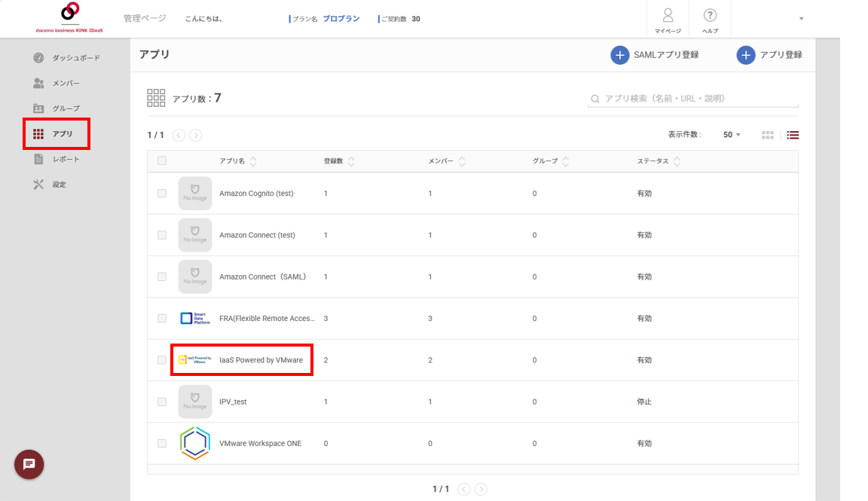Check the VMware Workspace ONE row checkbox
This screenshot has width=868, height=501.
162,443
